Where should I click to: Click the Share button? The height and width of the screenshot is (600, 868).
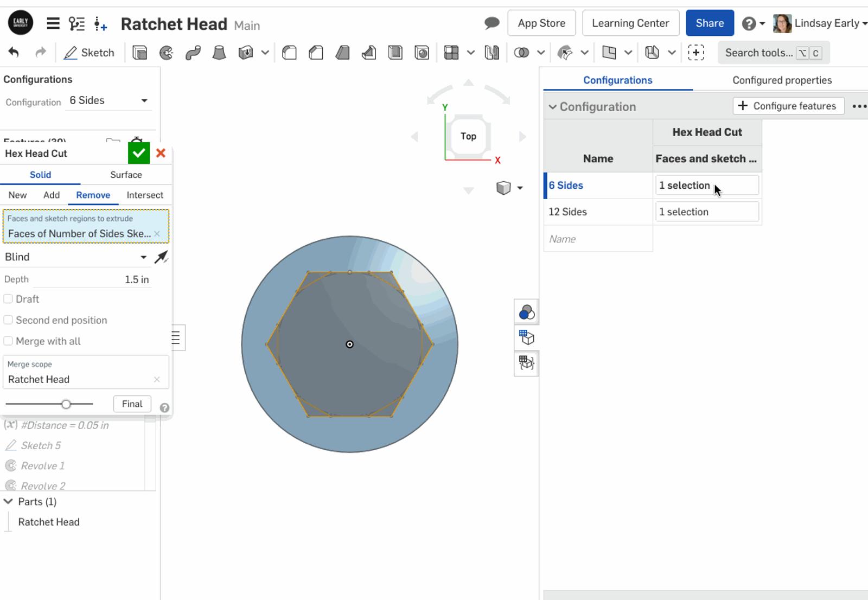point(710,23)
